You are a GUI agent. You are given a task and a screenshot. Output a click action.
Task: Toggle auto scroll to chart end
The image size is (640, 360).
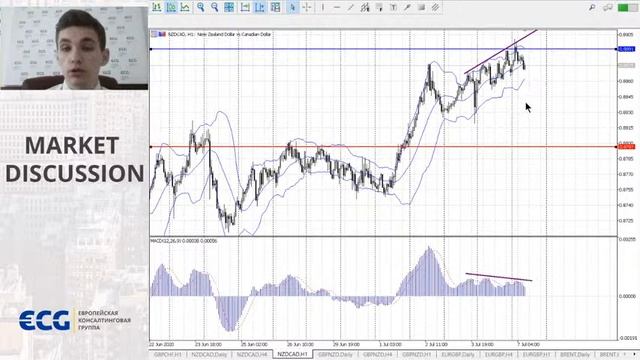point(245,7)
